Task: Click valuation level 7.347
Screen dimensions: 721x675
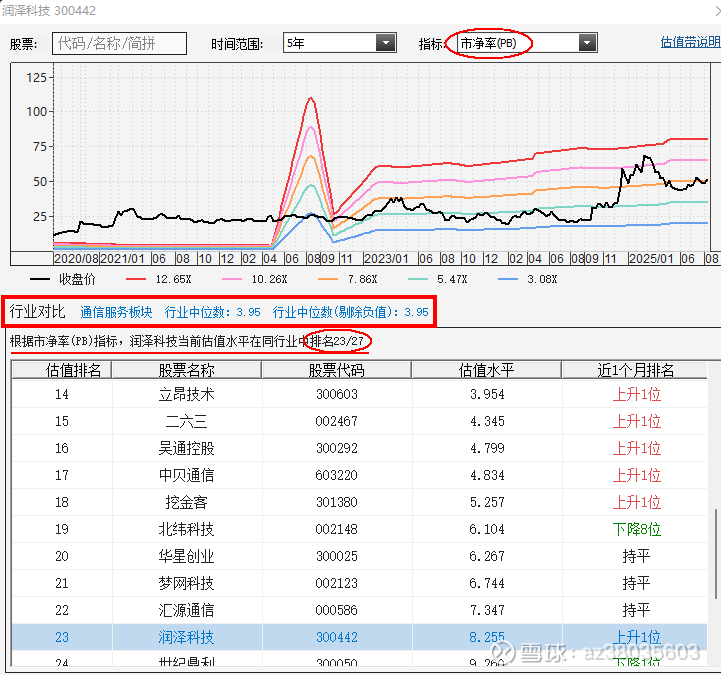Action: tap(487, 610)
